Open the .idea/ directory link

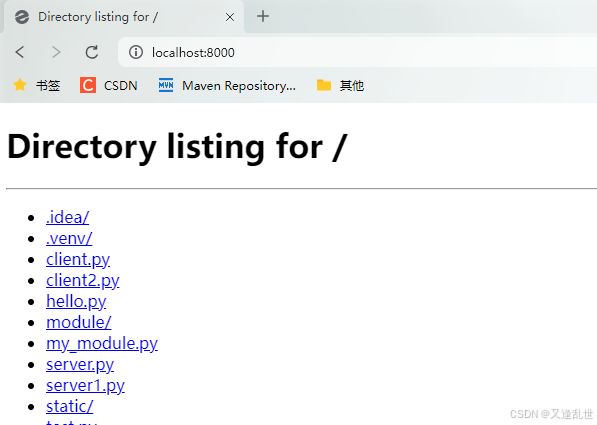coord(67,217)
